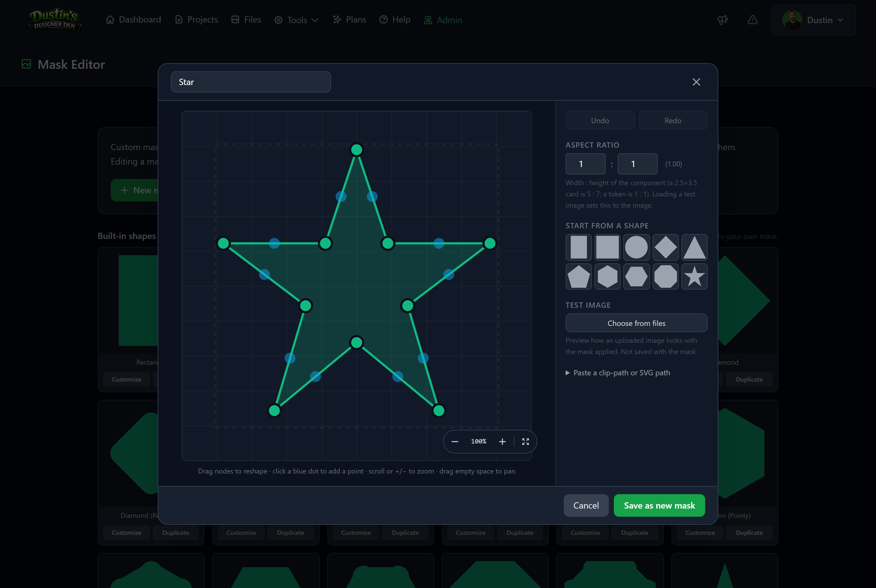
Task: Click the bottom-left star point node
Action: [274, 411]
